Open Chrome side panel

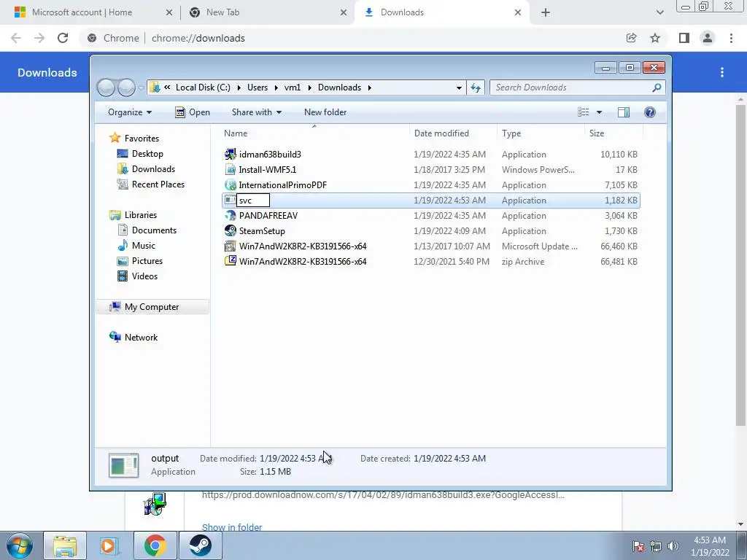[x=684, y=38]
